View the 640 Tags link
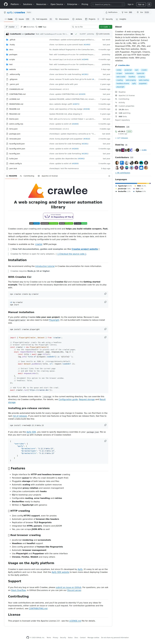The image size is (155, 644). [41, 27]
